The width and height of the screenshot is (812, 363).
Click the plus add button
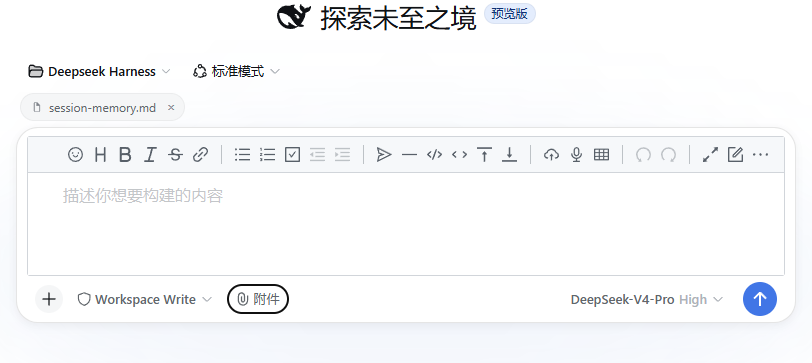(49, 299)
